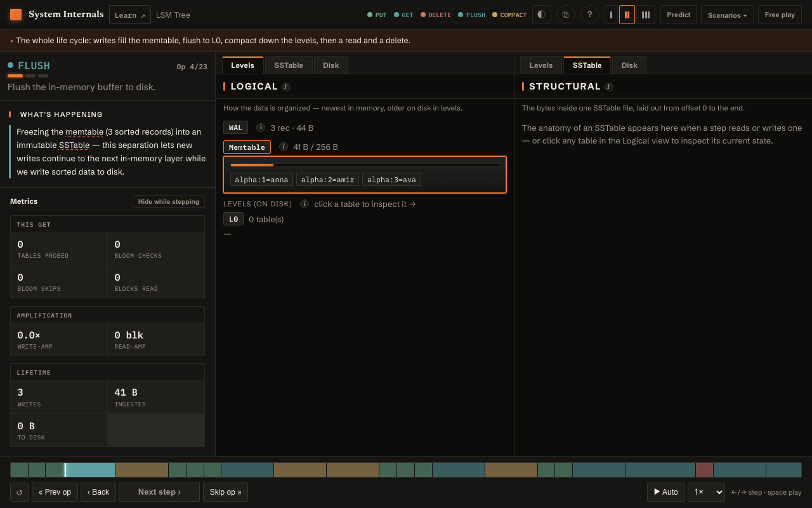Click the TABLES PROBED metric cell
Screen dimensions: 812x508
pos(59,249)
